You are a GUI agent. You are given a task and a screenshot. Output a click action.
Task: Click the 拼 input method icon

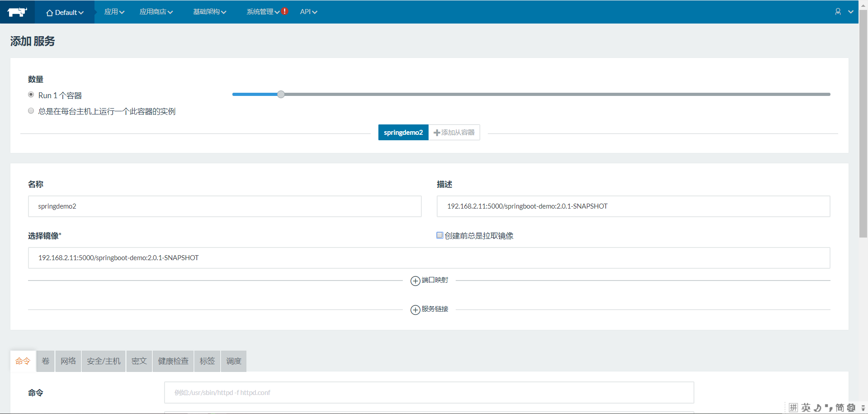tap(793, 408)
